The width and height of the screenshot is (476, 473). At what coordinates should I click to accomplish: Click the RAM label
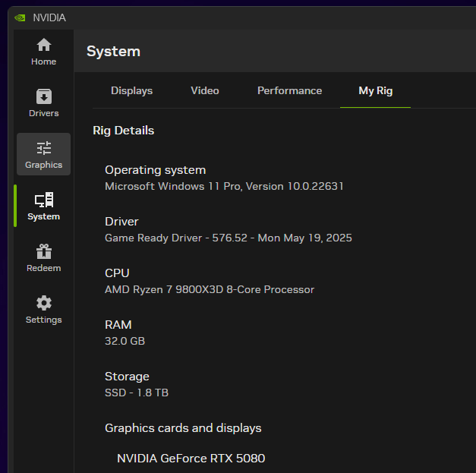point(118,325)
